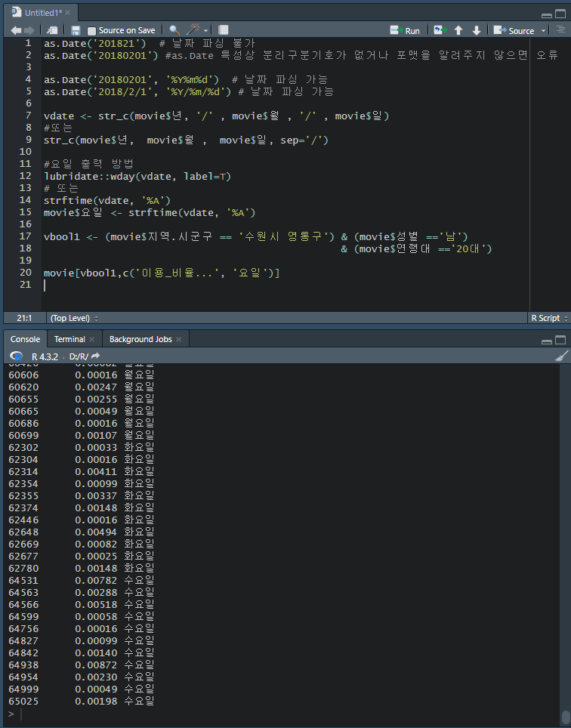Viewport: 571px width, 728px height.
Task: Close the Untitled1* tab
Action: point(68,13)
